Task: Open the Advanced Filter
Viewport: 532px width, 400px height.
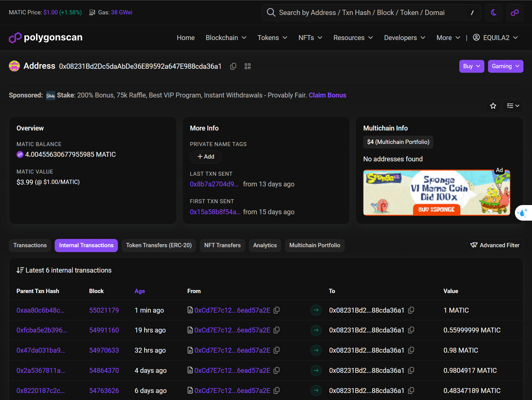Action: [495, 245]
